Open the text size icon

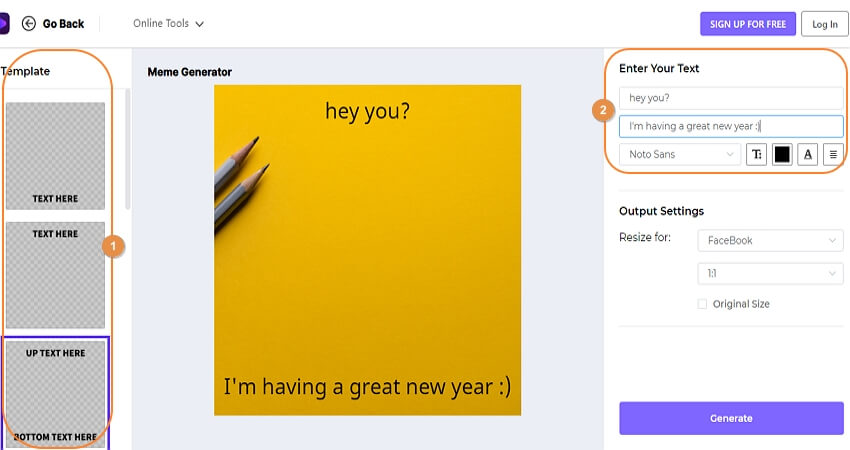(757, 155)
